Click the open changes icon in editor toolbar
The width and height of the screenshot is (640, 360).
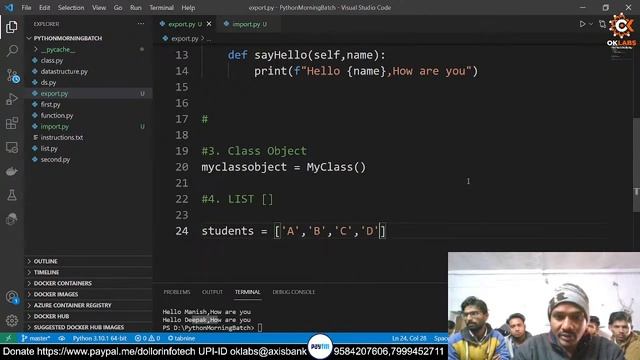602,24
